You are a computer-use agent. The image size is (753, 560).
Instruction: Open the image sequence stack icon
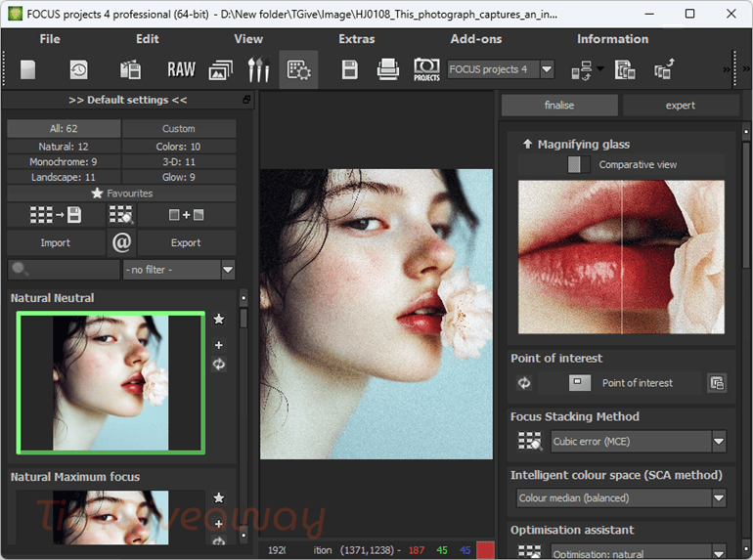[220, 70]
